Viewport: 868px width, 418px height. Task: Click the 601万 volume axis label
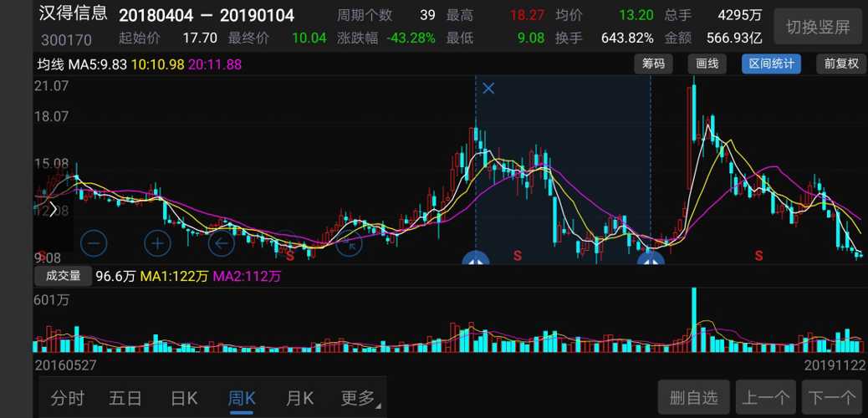click(52, 301)
